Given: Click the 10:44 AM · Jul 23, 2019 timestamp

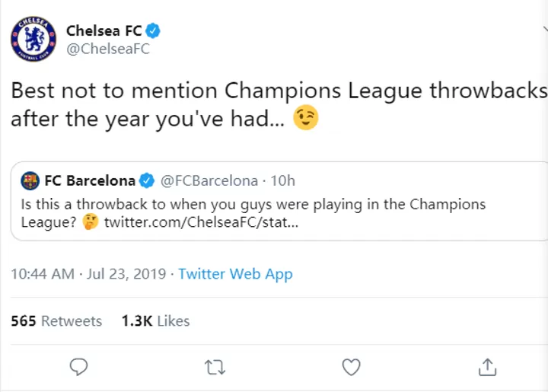Looking at the screenshot, I should [88, 274].
